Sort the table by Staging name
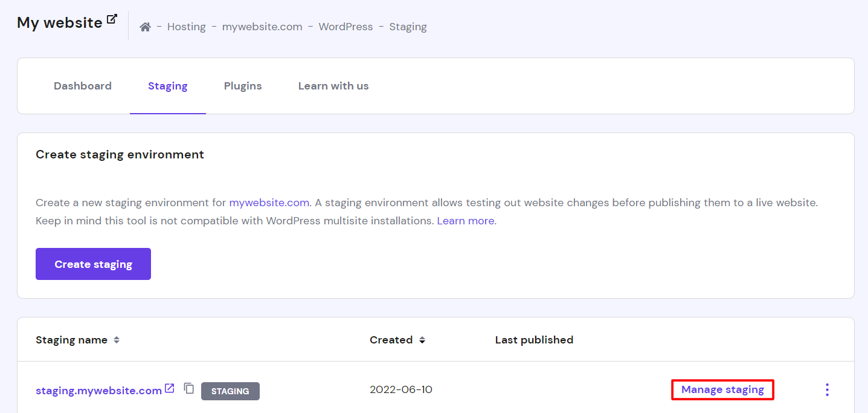The height and width of the screenshot is (413, 868). click(x=115, y=340)
